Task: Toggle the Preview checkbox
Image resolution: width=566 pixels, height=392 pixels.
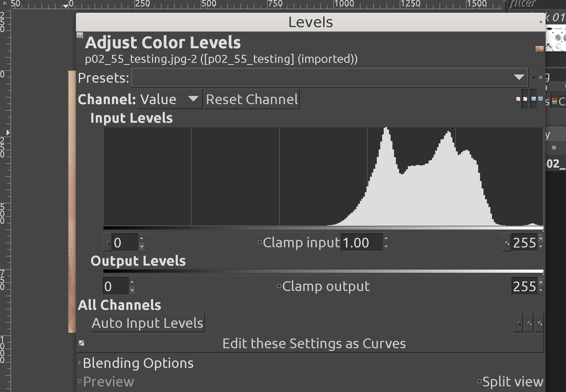Action: coord(80,381)
